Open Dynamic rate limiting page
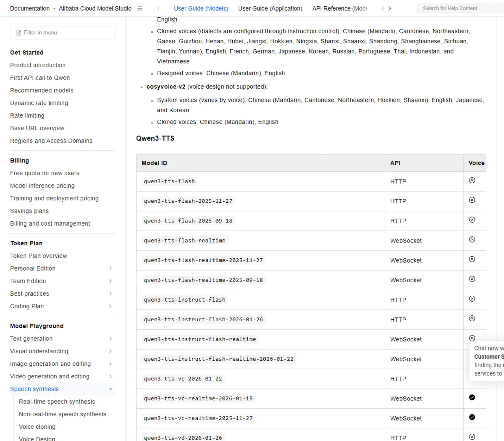The width and height of the screenshot is (504, 441). tap(39, 103)
